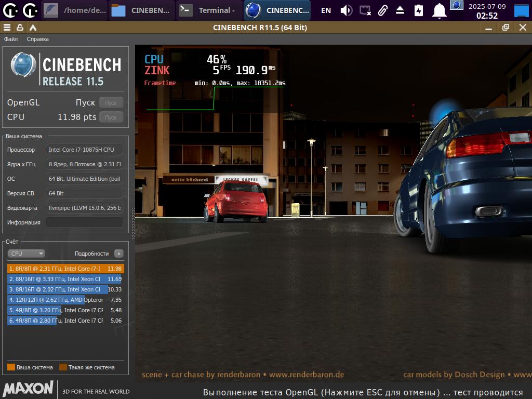Expand details with Подробности arrow button
Image resolution: width=532 pixels, height=399 pixels.
coord(119,254)
